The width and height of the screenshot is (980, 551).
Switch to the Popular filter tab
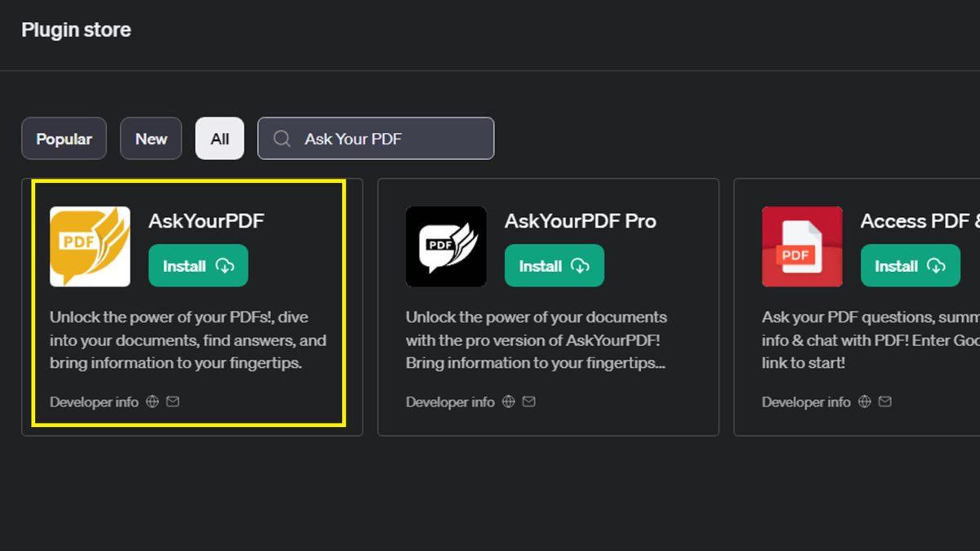point(64,139)
